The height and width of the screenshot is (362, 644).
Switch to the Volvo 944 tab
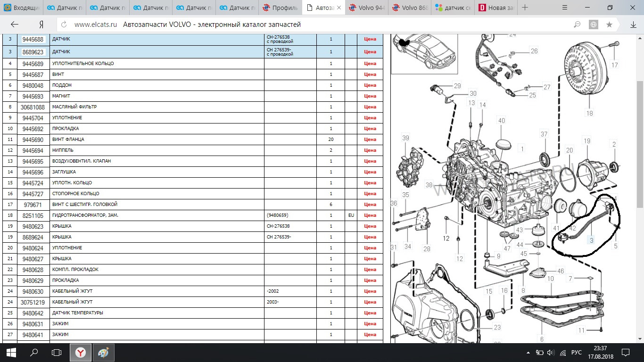click(367, 8)
